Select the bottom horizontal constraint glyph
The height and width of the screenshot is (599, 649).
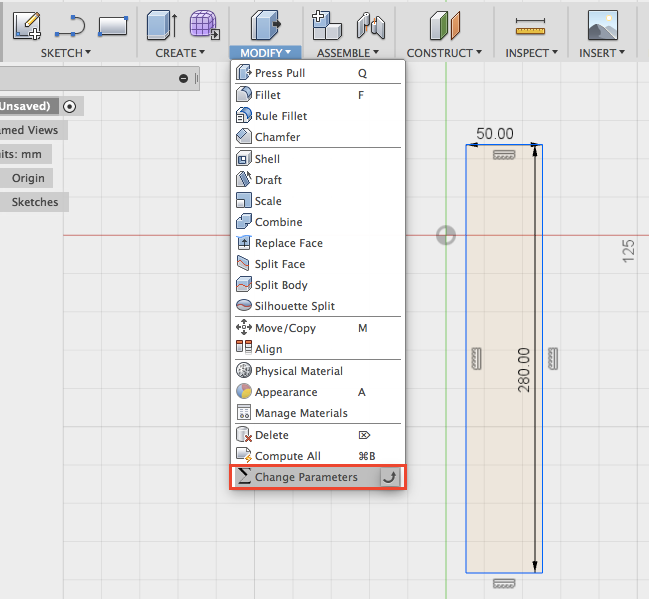coord(504,584)
